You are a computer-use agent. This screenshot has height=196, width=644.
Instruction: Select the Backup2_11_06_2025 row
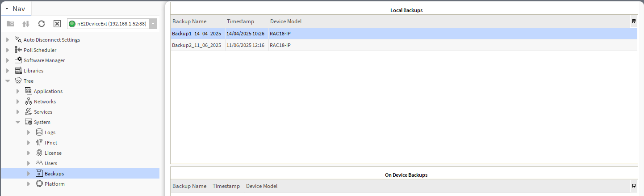pyautogui.click(x=197, y=45)
